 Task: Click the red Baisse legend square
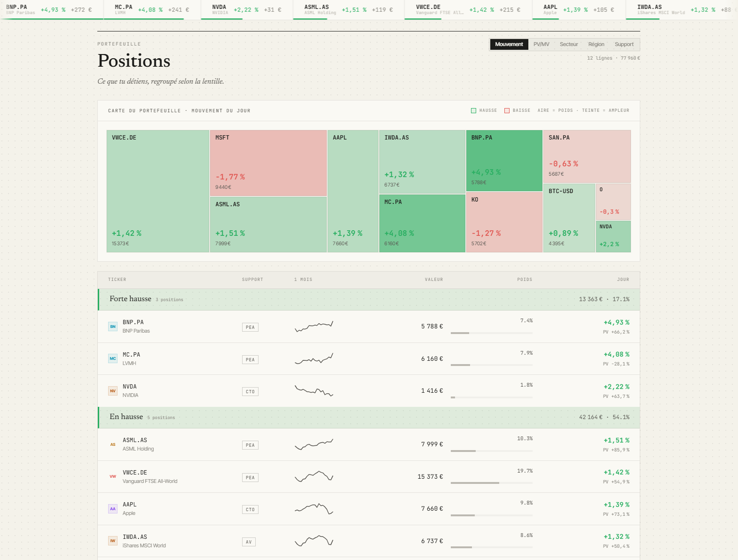click(x=507, y=110)
